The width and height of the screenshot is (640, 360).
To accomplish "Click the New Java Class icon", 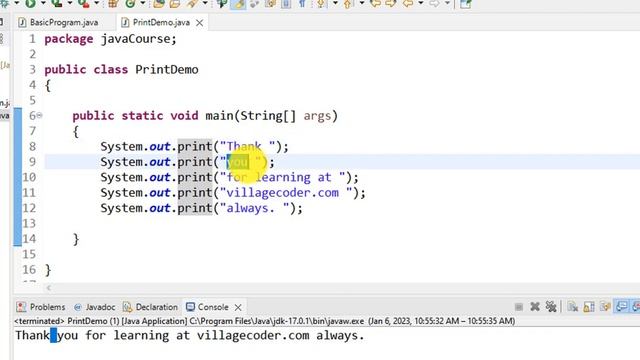I will pyautogui.click(x=130, y=4).
